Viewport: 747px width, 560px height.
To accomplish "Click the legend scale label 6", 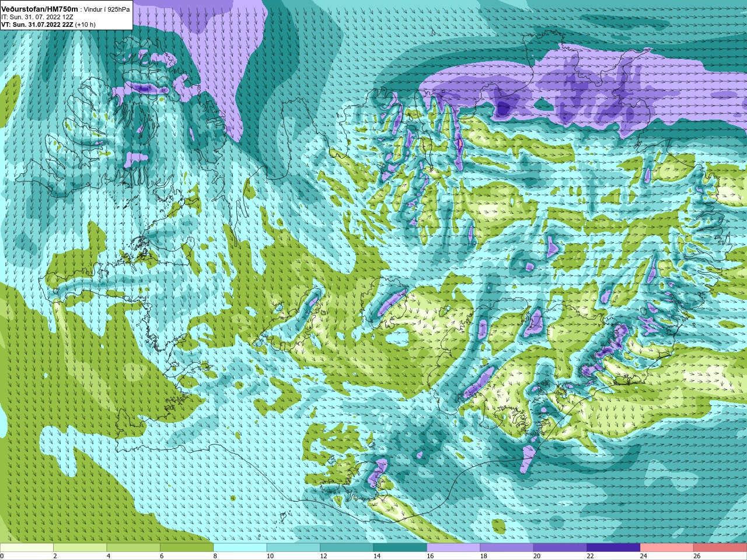I will pos(162,556).
